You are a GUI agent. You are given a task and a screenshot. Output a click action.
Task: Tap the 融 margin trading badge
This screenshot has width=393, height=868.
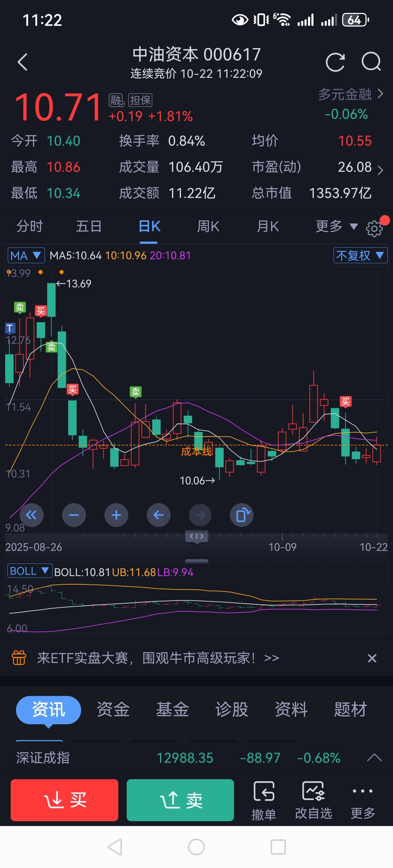[x=117, y=100]
